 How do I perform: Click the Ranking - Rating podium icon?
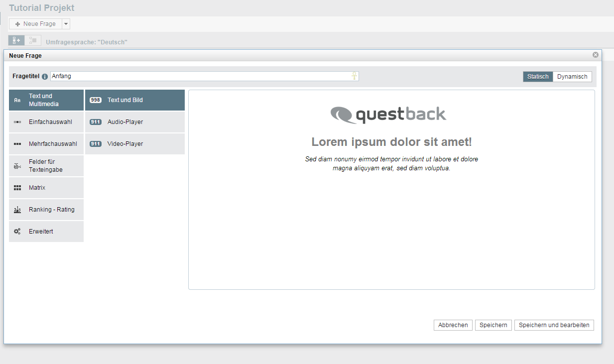point(17,210)
